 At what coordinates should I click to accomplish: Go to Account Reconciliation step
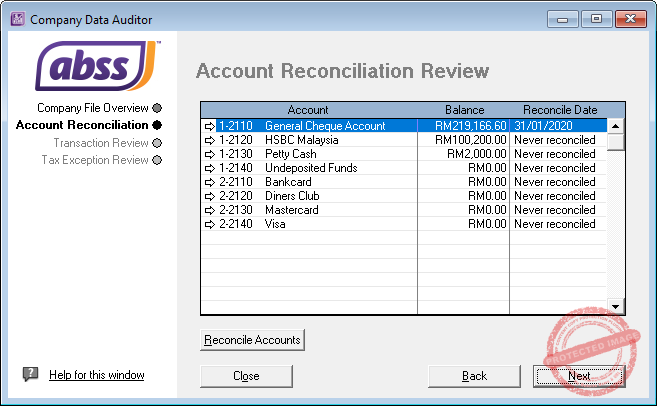(82, 125)
